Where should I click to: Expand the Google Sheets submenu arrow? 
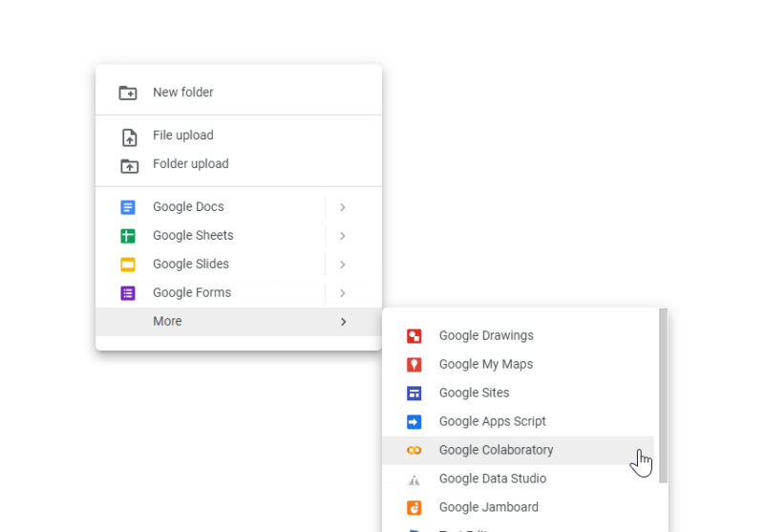(x=343, y=236)
